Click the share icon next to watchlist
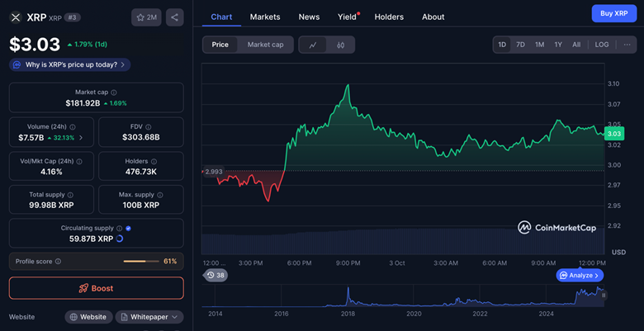Image resolution: width=644 pixels, height=331 pixels. click(x=174, y=17)
